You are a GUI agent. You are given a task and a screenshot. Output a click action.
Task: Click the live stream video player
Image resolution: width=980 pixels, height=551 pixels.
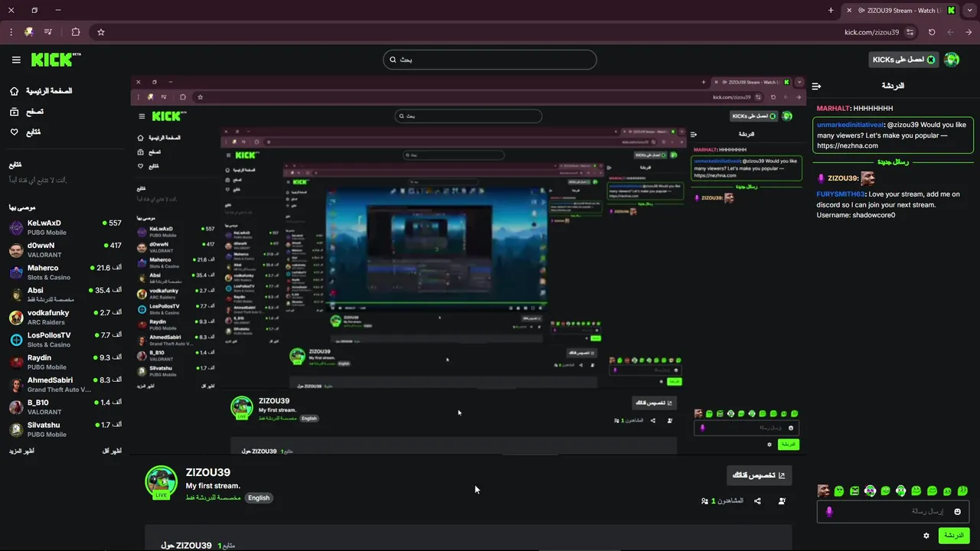[x=469, y=266]
